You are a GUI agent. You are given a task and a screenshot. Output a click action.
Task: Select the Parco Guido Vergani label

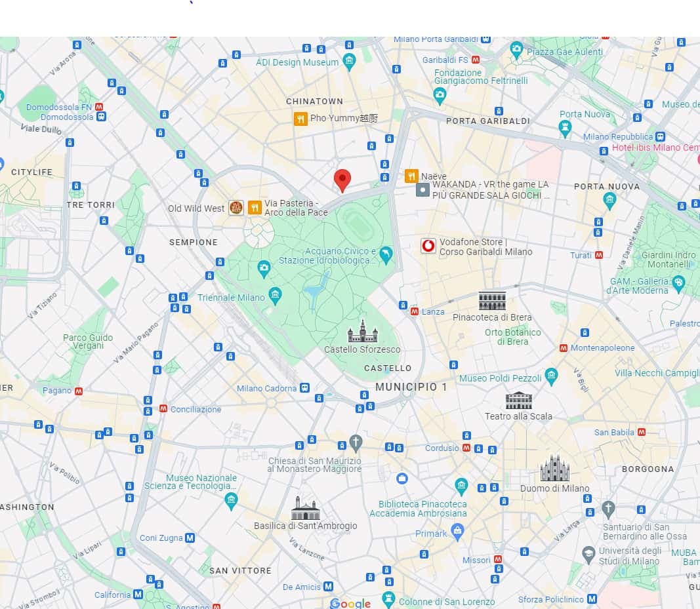click(x=88, y=342)
